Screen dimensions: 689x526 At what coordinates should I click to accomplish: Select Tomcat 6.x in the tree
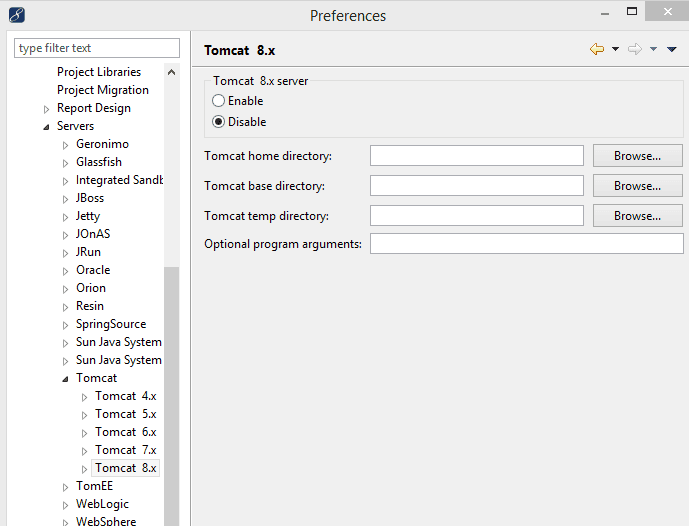pyautogui.click(x=125, y=432)
